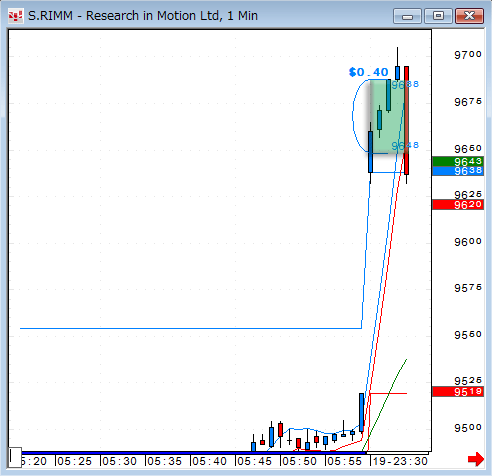Click the blue 9638 price marker
The width and height of the screenshot is (492, 476).
tap(458, 171)
